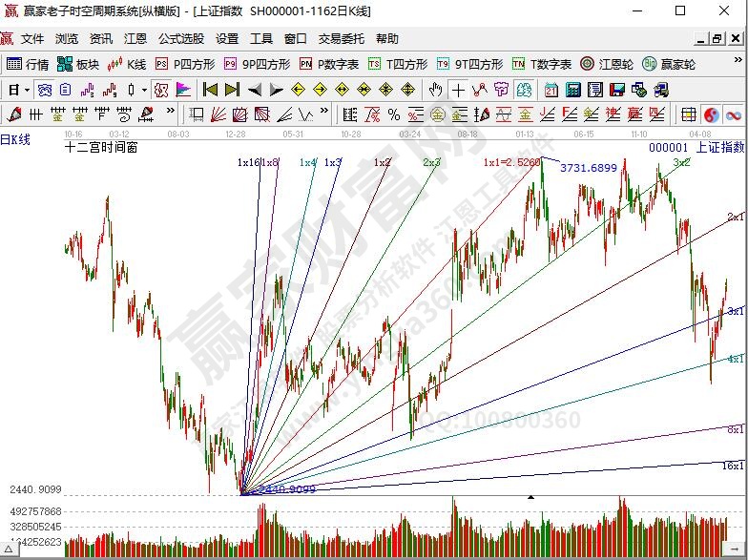Viewport: 748px width, 560px height.
Task: Expand the 日 period dropdown arrow
Action: (27, 90)
